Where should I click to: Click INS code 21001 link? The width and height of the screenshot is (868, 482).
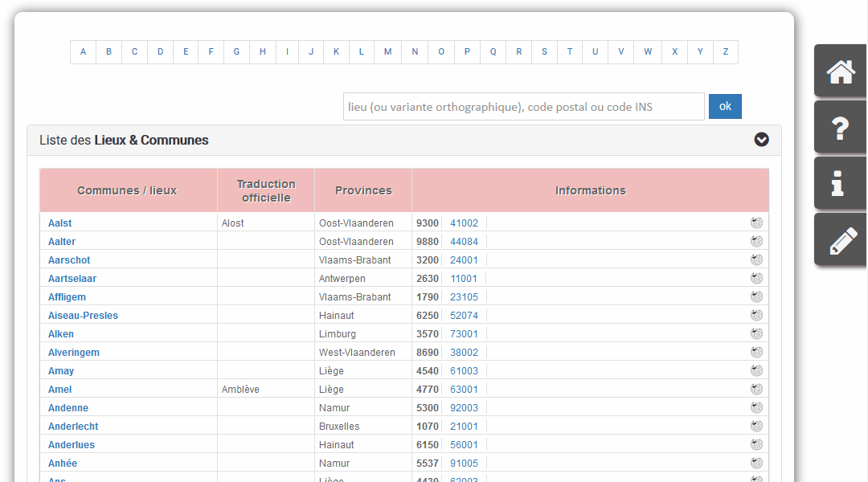tap(464, 426)
